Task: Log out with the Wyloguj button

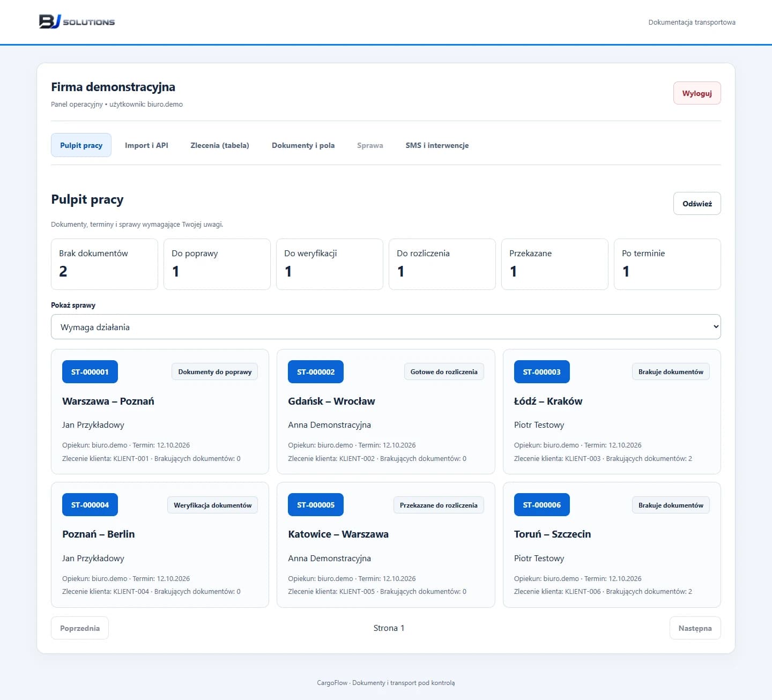Action: (697, 93)
